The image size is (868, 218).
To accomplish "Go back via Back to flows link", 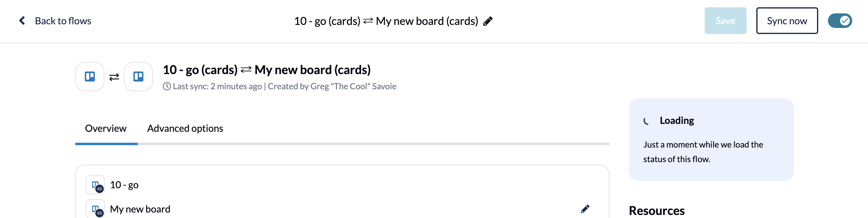I will pyautogui.click(x=63, y=21).
